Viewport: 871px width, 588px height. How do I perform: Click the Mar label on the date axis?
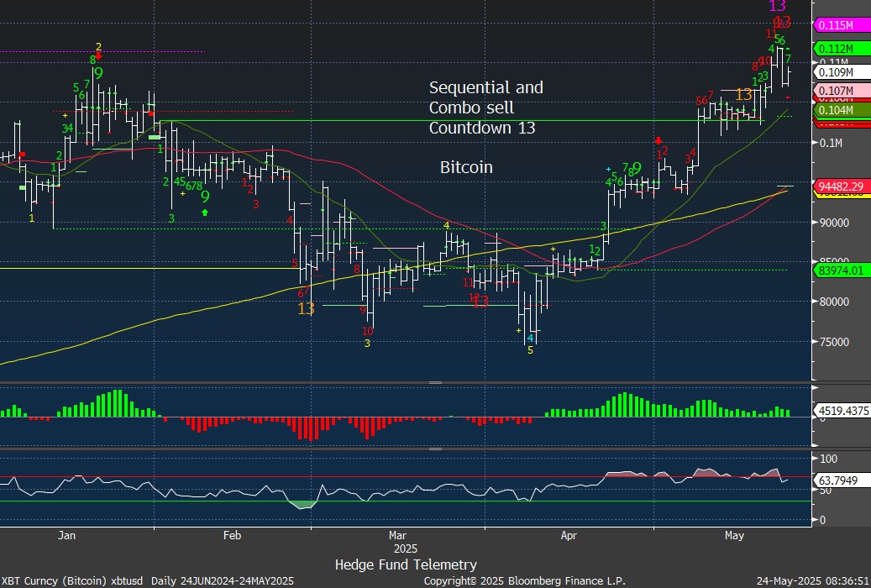pyautogui.click(x=398, y=535)
